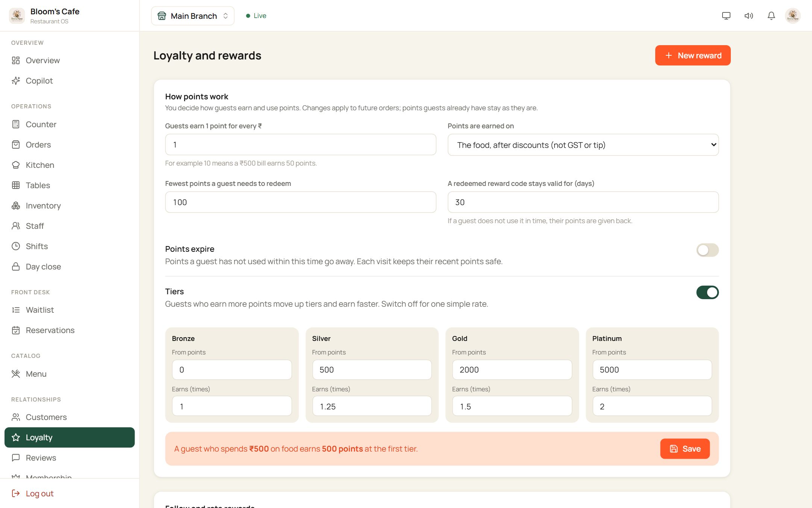Screen dimensions: 812x508
Task: Open Reviews in the sidebar
Action: pos(70,458)
